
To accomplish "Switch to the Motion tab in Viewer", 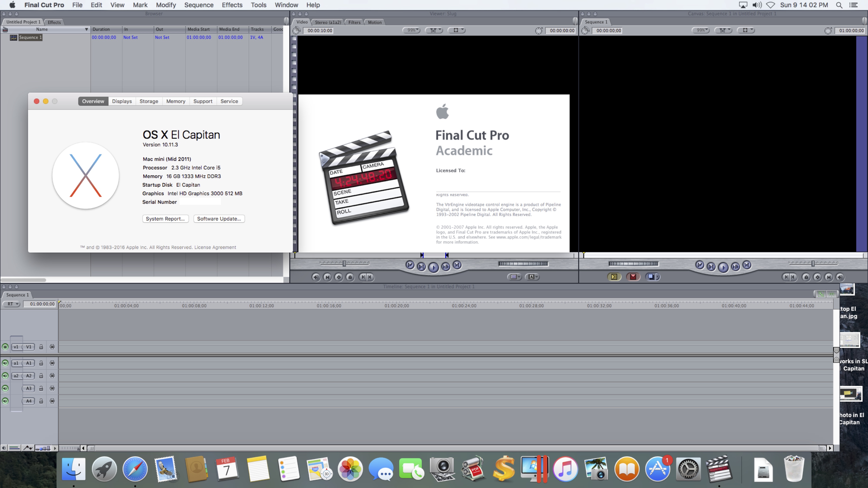I will [x=375, y=22].
